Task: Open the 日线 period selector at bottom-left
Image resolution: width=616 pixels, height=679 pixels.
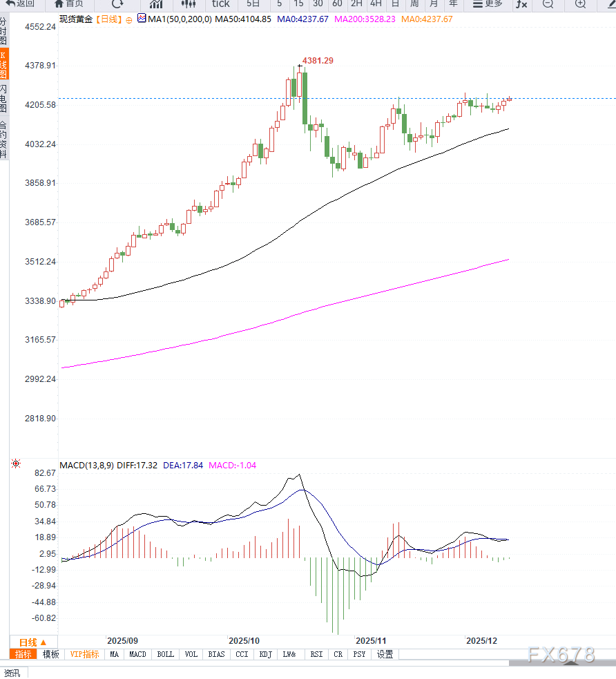Action: click(33, 642)
